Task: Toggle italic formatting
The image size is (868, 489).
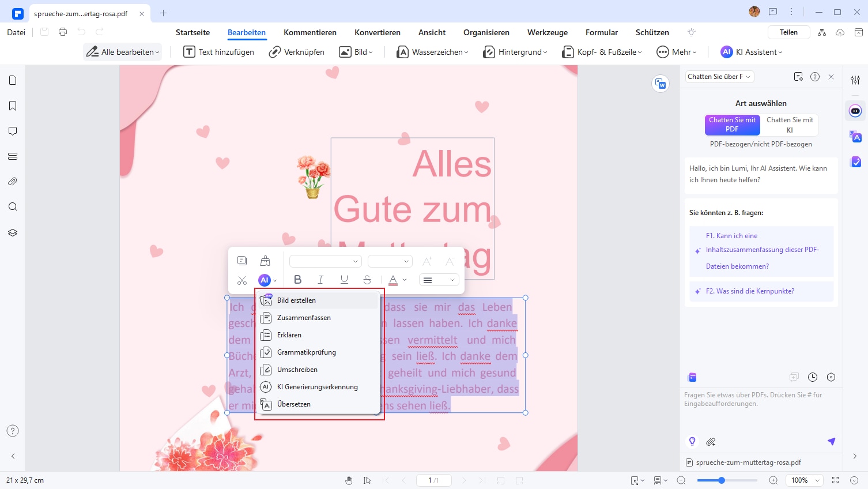Action: point(321,280)
